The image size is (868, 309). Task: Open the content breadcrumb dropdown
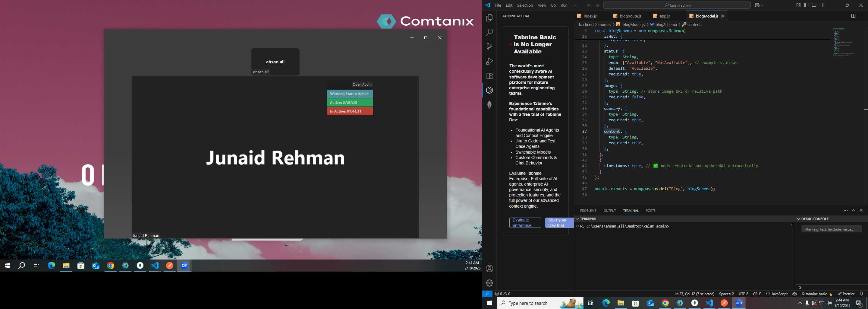[x=691, y=25]
